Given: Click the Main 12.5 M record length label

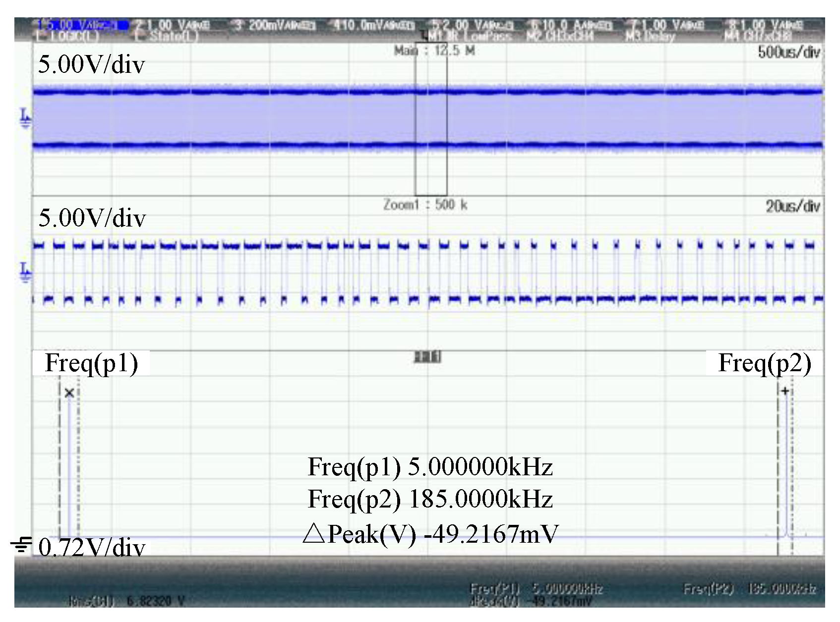Looking at the screenshot, I should [434, 51].
